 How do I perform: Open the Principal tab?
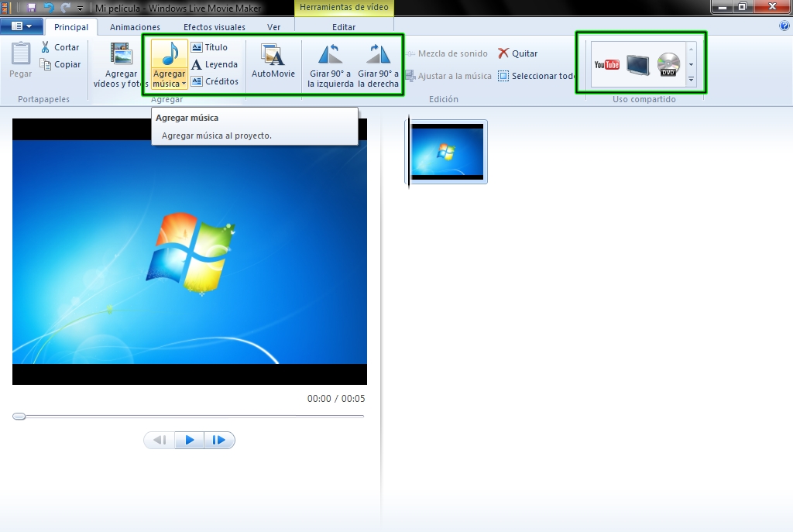tap(70, 27)
